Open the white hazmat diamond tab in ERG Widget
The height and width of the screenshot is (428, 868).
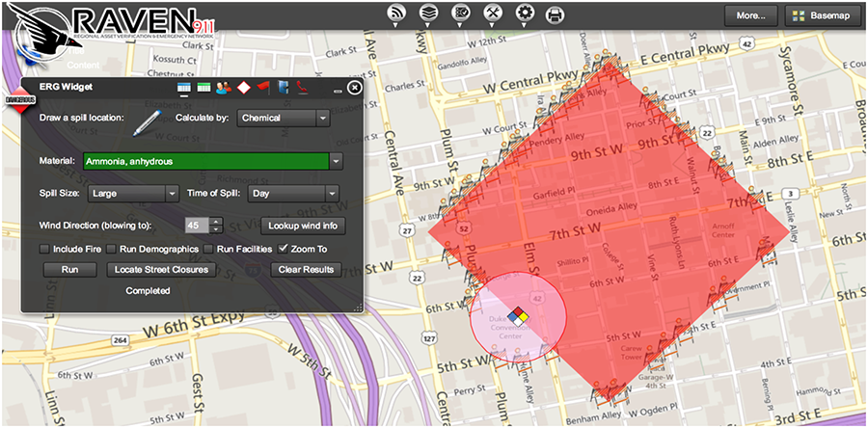[244, 88]
